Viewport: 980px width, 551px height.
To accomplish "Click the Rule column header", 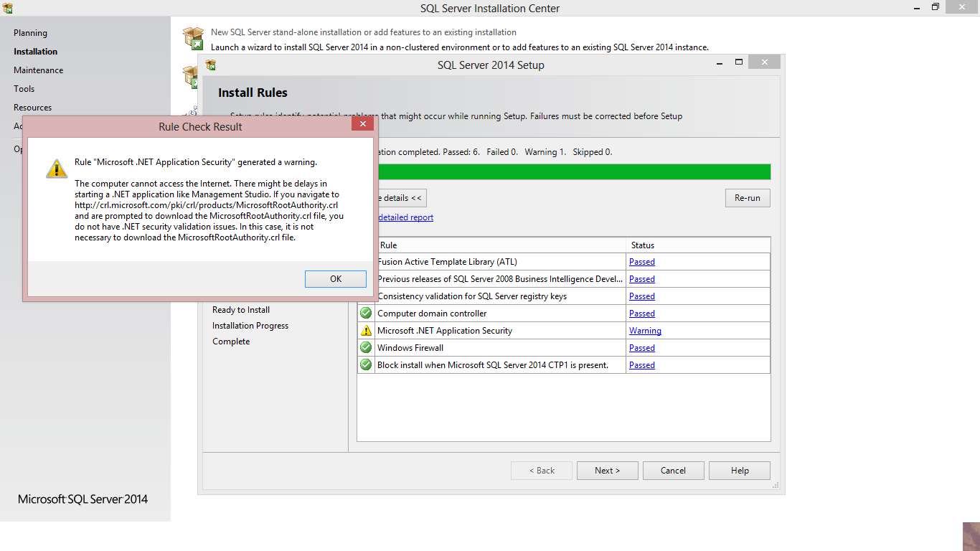I will 501,245.
